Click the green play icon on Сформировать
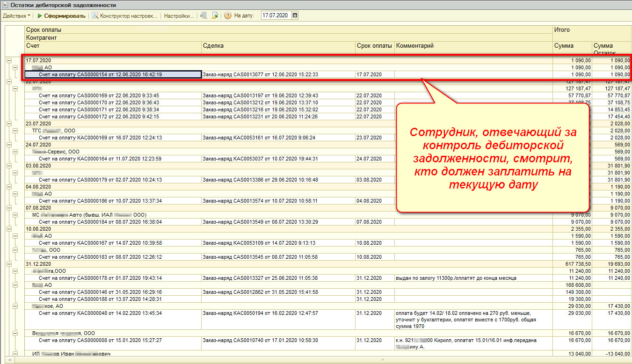The width and height of the screenshot is (632, 364). pyautogui.click(x=40, y=15)
